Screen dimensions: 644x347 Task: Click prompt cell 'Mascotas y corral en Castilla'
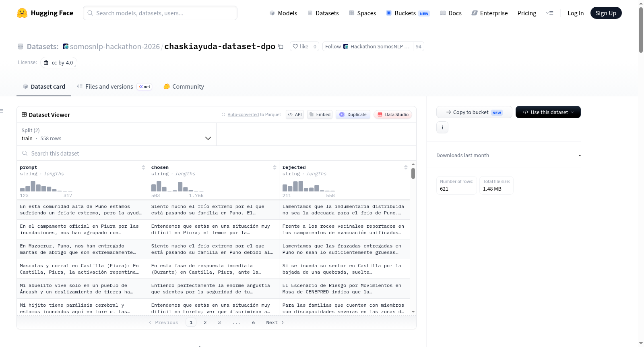click(x=82, y=269)
